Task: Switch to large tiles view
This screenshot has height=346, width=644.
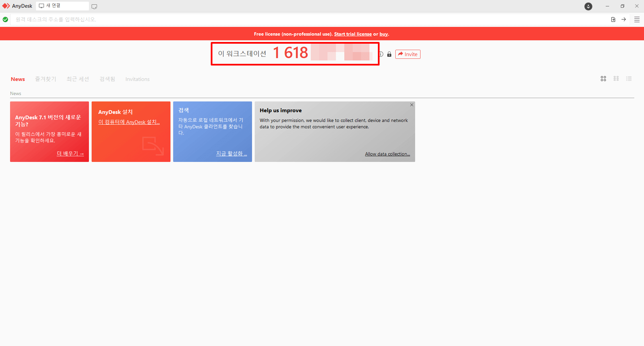Action: [x=603, y=79]
